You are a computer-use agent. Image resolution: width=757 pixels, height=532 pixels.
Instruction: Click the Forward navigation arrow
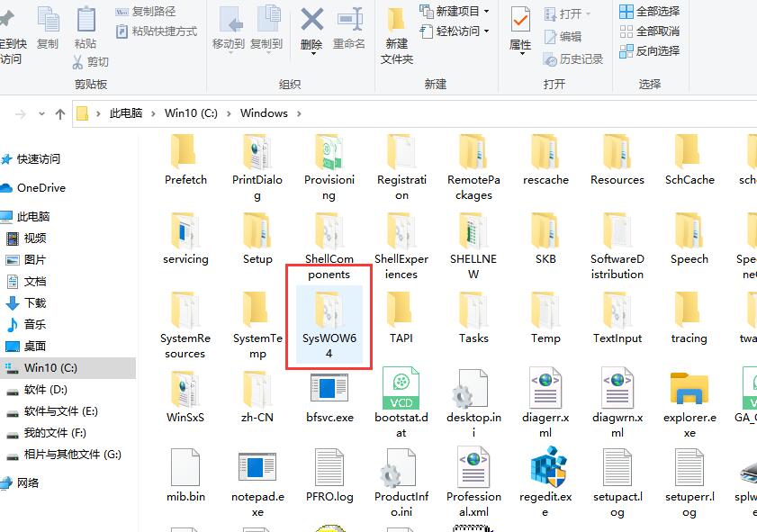[x=21, y=114]
